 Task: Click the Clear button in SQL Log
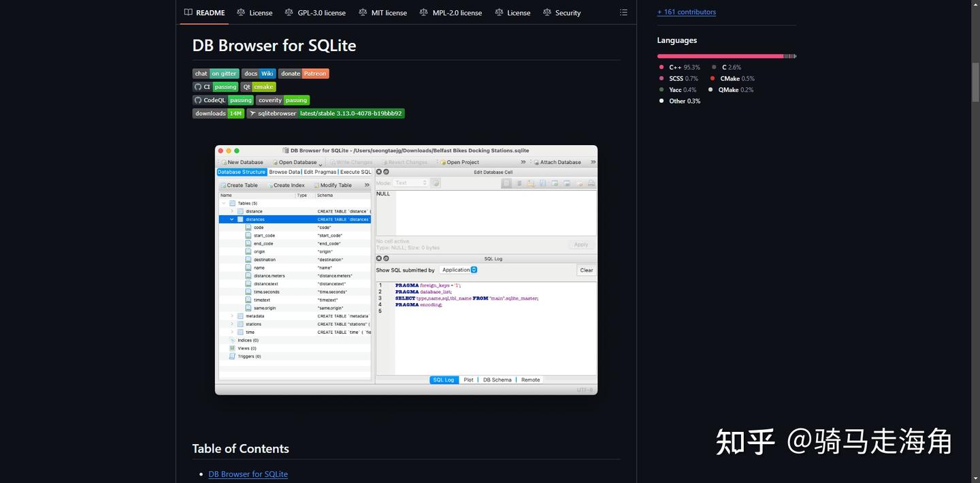tap(586, 270)
